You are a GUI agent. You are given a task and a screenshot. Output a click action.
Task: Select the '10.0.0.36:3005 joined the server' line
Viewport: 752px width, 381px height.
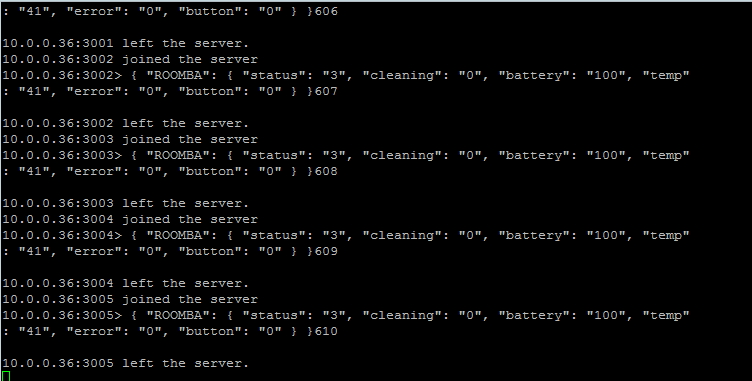(x=130, y=300)
